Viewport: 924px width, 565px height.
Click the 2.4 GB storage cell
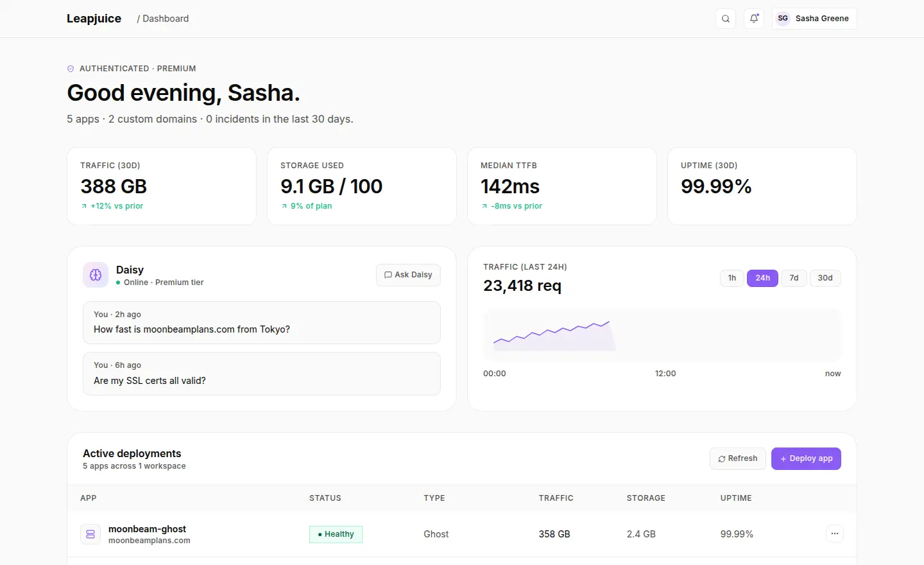point(641,534)
